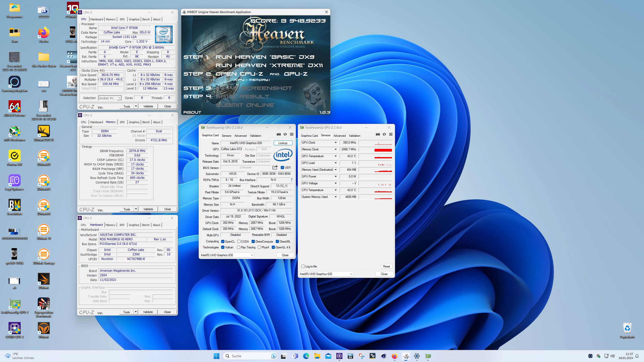Screen dimensions: 644x362
Task: Open VRMark desktop icon
Action: pyautogui.click(x=44, y=330)
